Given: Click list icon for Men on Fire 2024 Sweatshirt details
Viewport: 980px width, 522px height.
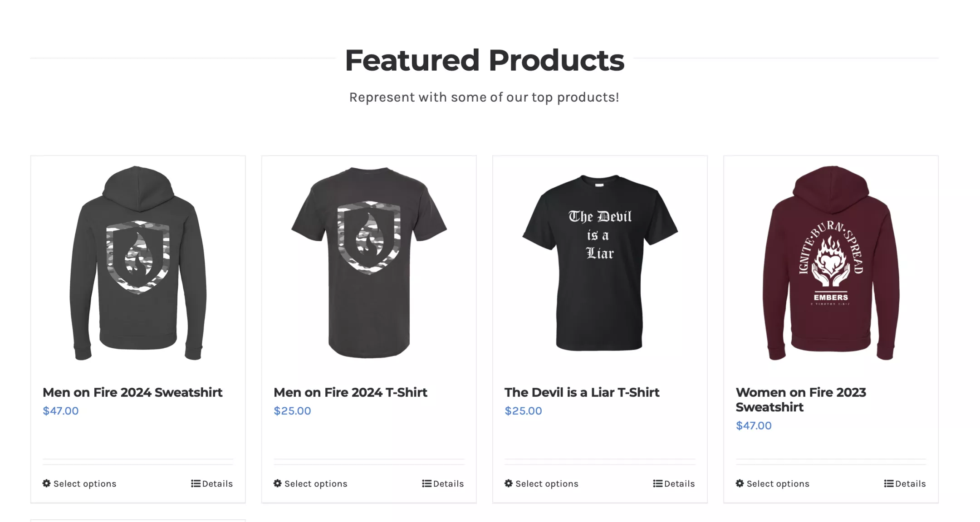Looking at the screenshot, I should coord(196,483).
